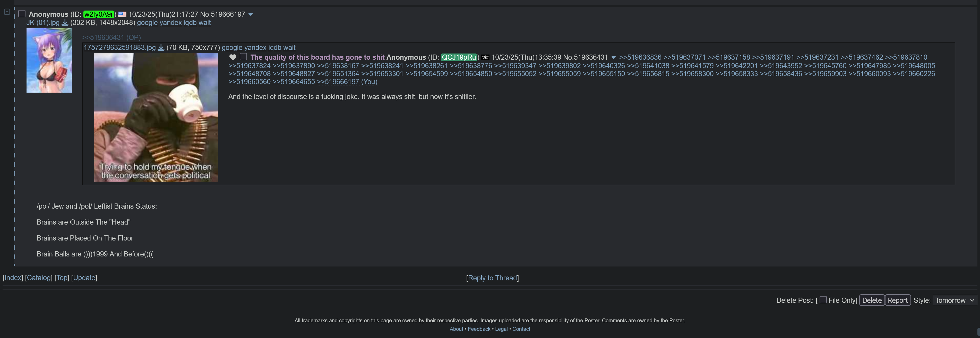Click the heart icon in quoted post
The width and height of the screenshot is (980, 338).
point(233,57)
